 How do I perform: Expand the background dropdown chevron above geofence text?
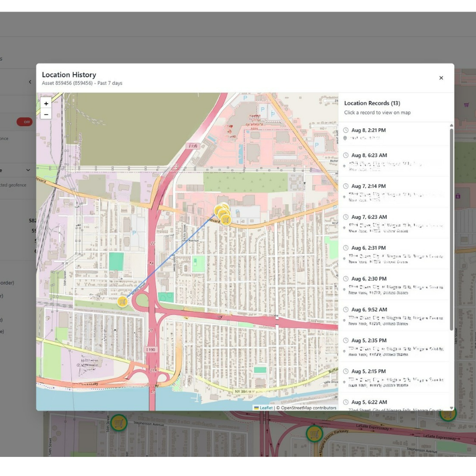(28, 170)
